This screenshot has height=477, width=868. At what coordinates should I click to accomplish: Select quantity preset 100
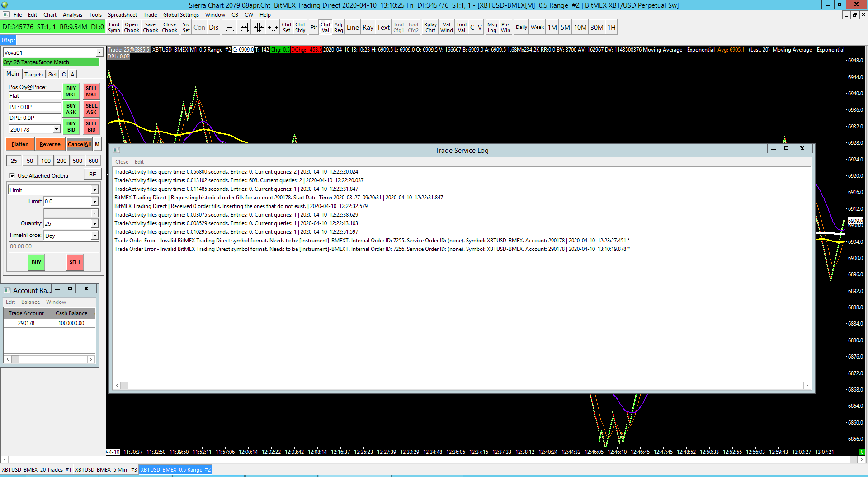tap(46, 161)
